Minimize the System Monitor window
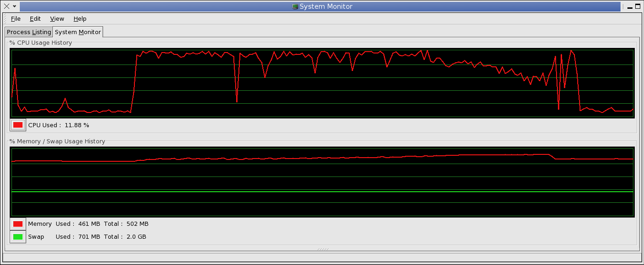 tap(630, 6)
